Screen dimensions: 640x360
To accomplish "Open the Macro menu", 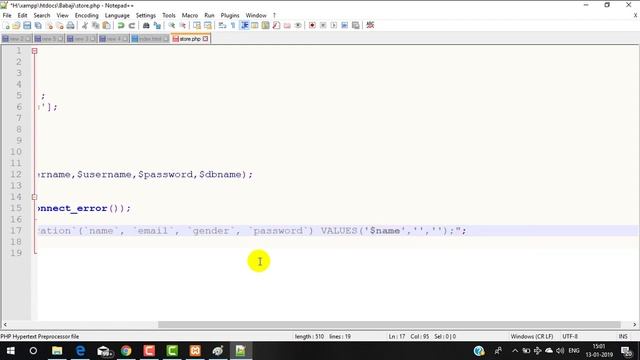I will click(190, 16).
